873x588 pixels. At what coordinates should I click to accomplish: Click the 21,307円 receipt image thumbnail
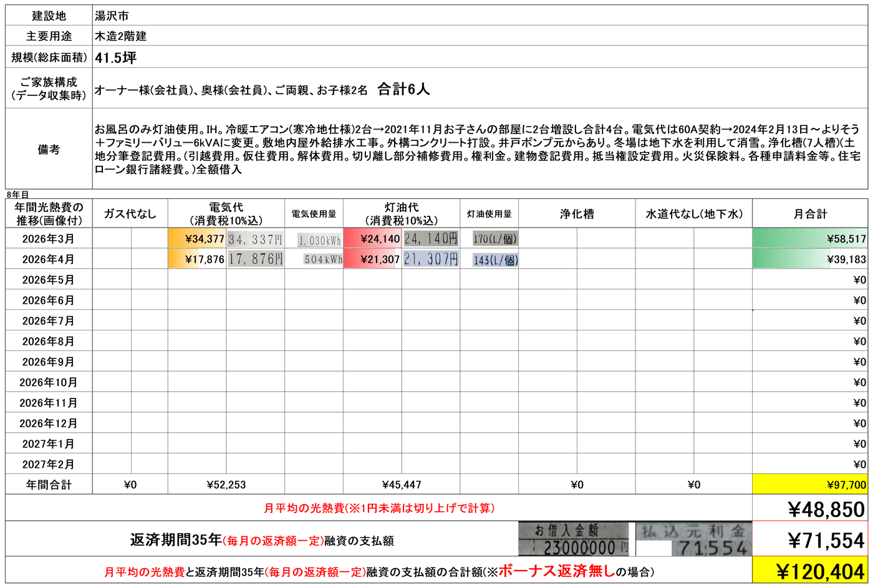point(431,259)
